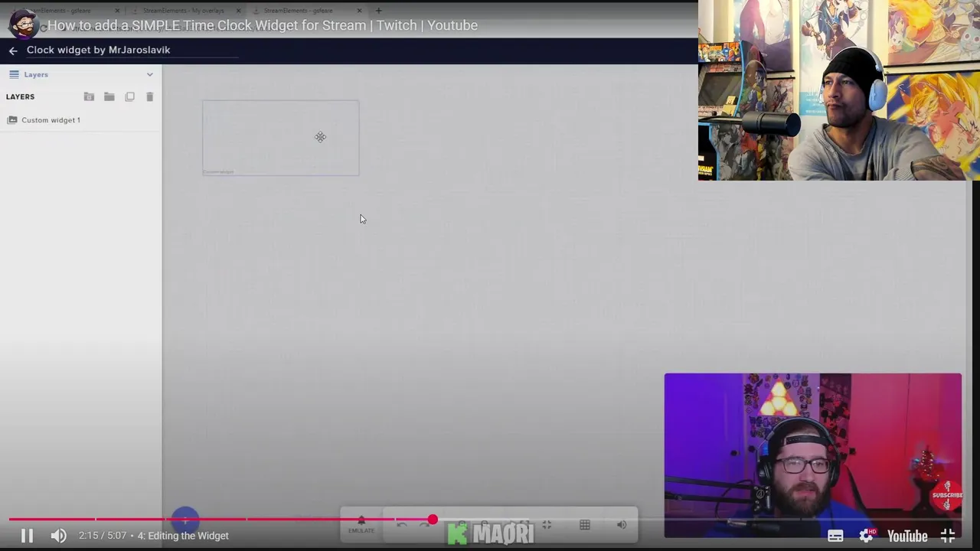Click the Emulate bell button

coord(361,524)
